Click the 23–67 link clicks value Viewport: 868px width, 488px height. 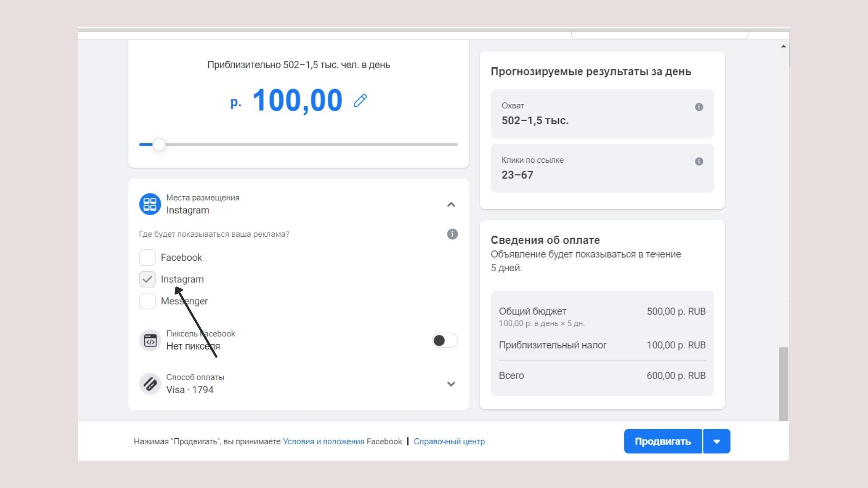point(517,175)
